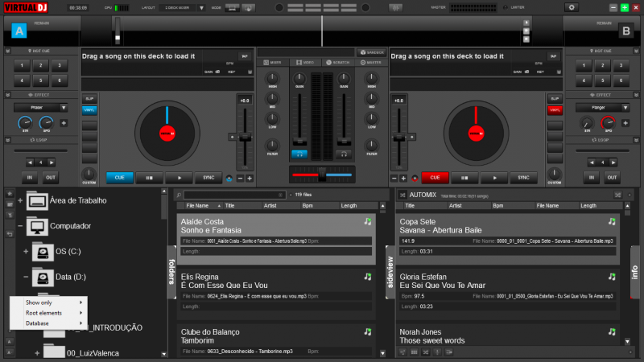Enable Slip mode on deck A

89,98
